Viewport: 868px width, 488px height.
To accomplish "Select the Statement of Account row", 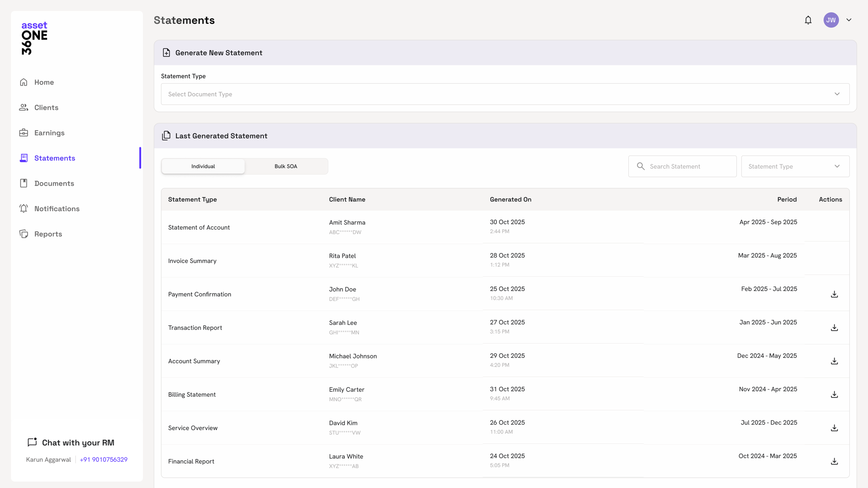I will click(x=505, y=227).
